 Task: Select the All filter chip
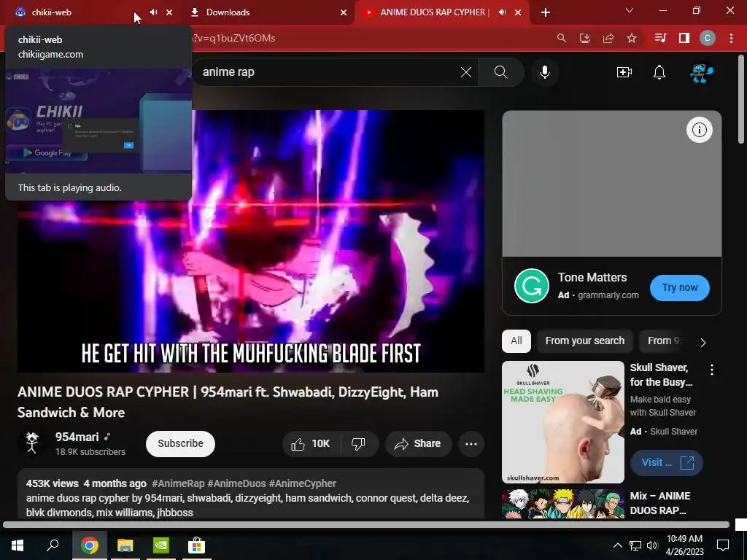click(516, 341)
